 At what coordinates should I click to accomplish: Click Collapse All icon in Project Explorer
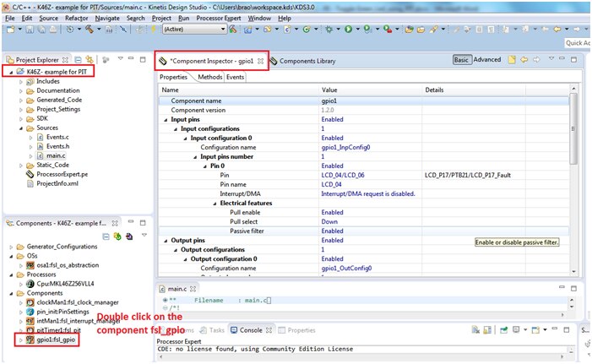[x=78, y=60]
